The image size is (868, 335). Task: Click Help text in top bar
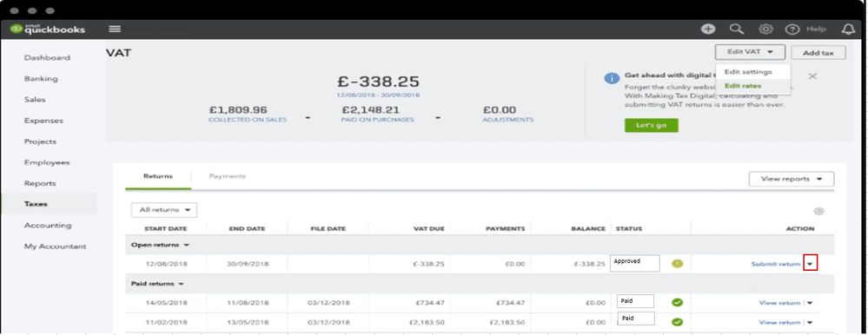[815, 30]
